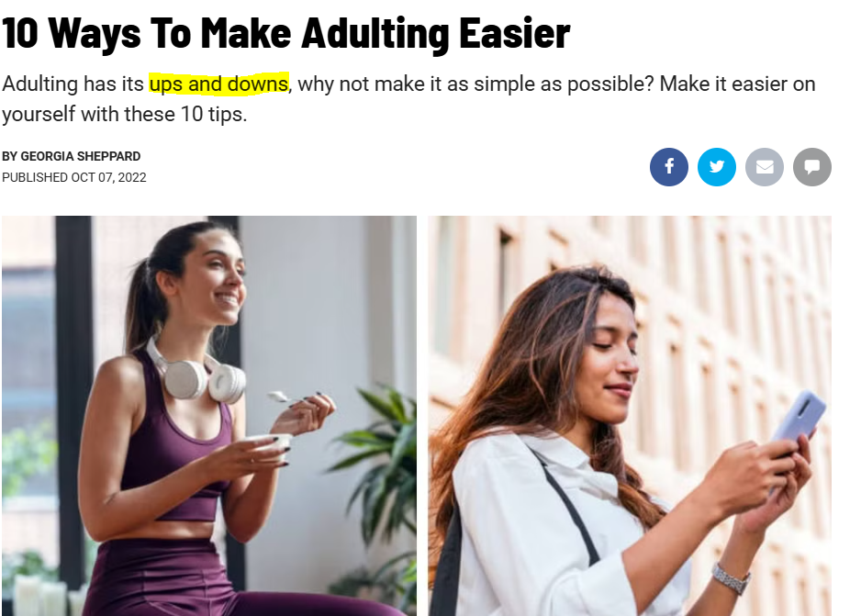Click the 'Make it easier on' sentence start
The height and width of the screenshot is (616, 861).
click(x=737, y=84)
